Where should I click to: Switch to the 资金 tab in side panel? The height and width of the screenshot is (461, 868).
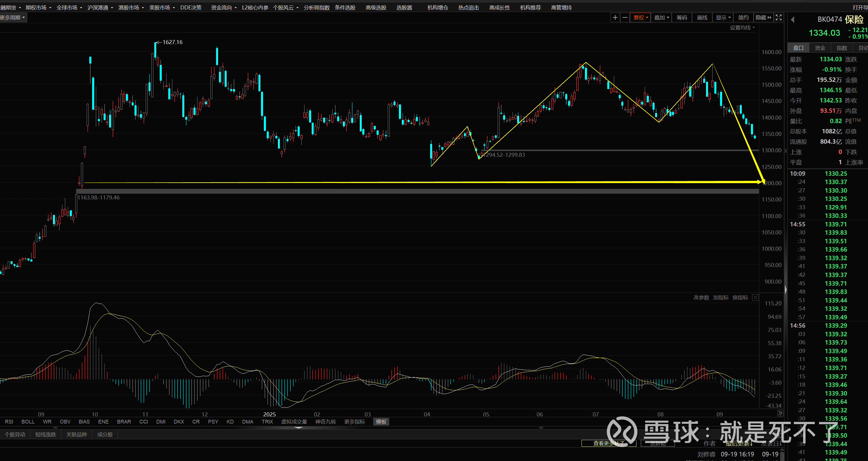[820, 48]
